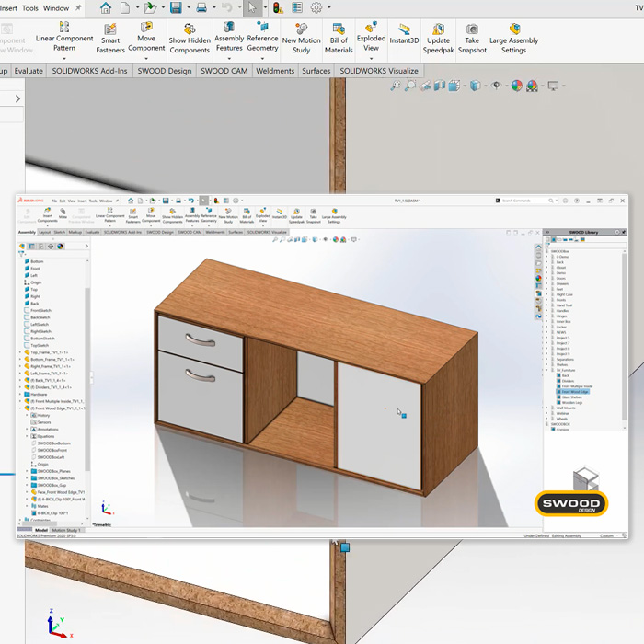Expand the magnified left panel with chevron arrow
The image size is (644, 644).
coord(17,98)
